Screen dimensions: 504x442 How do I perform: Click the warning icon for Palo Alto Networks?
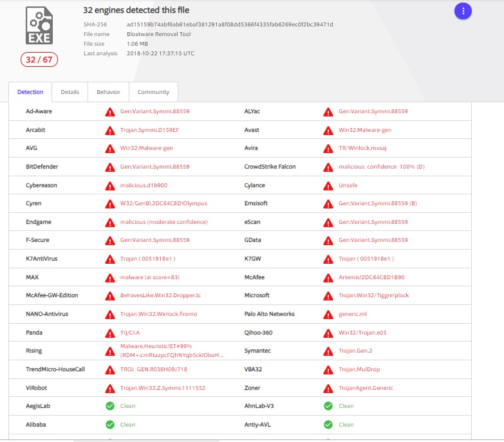328,315
